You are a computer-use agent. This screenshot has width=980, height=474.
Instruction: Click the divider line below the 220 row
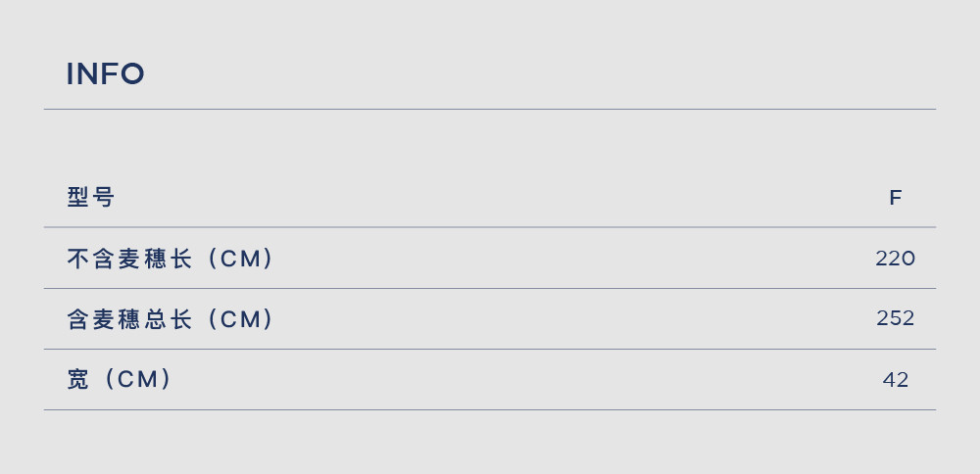pos(490,289)
